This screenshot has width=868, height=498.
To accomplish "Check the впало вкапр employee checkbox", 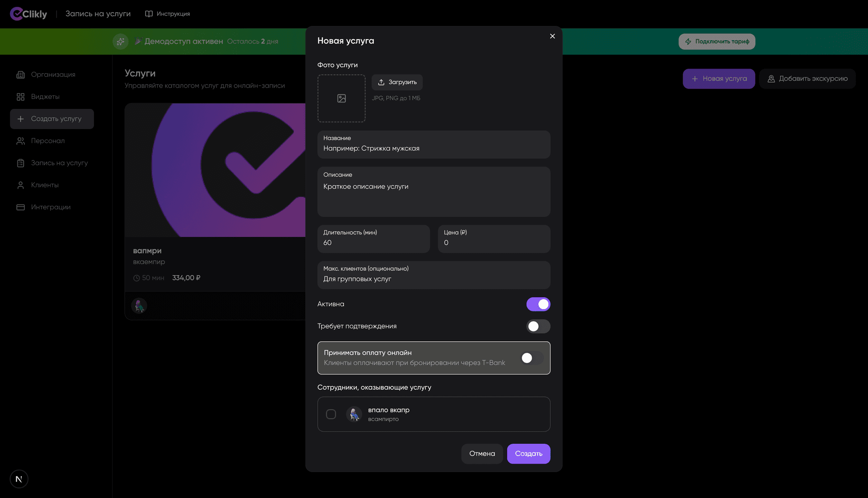I will 331,414.
